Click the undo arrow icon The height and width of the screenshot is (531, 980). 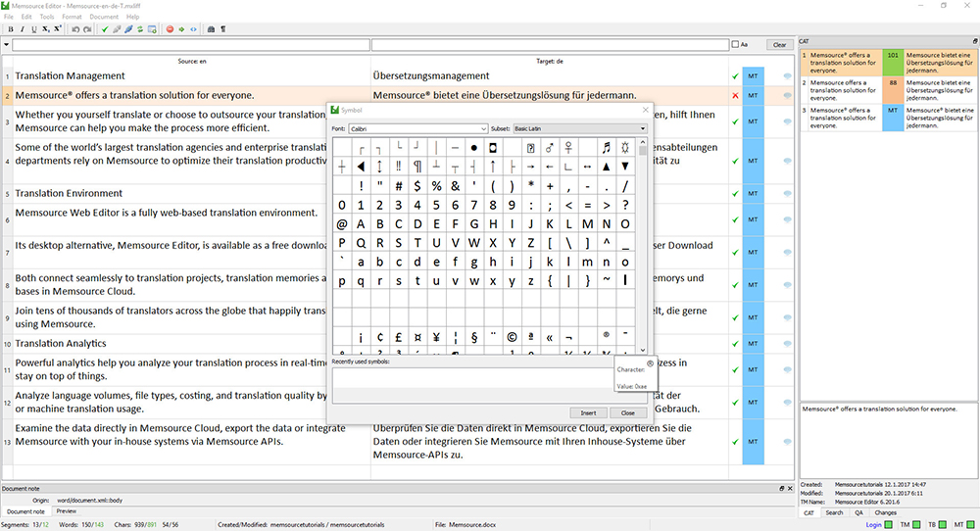(x=76, y=29)
